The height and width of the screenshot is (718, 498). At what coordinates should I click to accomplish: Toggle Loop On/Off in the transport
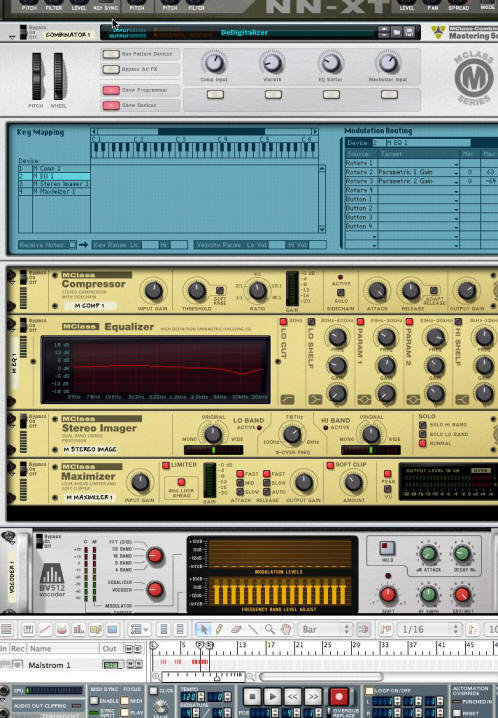click(369, 691)
